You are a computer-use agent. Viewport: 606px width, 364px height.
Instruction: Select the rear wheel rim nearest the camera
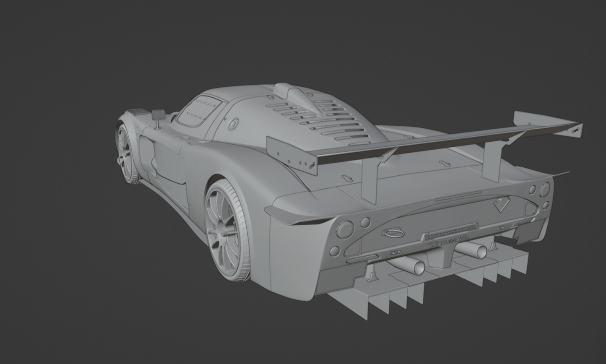[x=223, y=231]
